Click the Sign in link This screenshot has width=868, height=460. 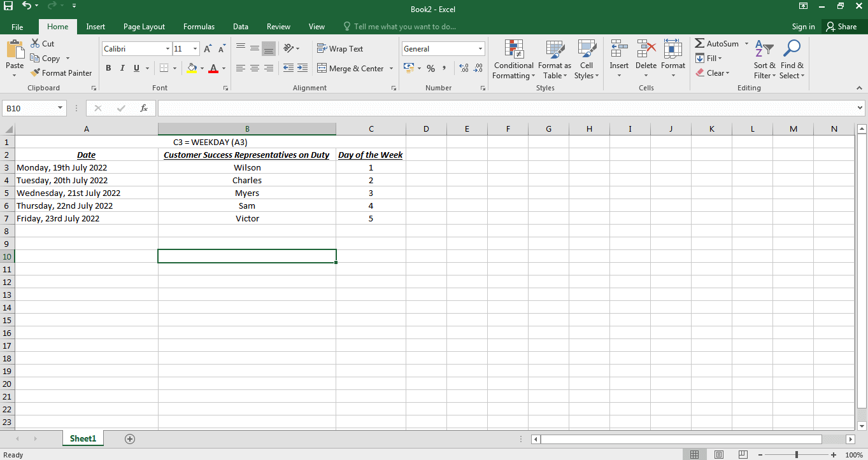point(803,27)
